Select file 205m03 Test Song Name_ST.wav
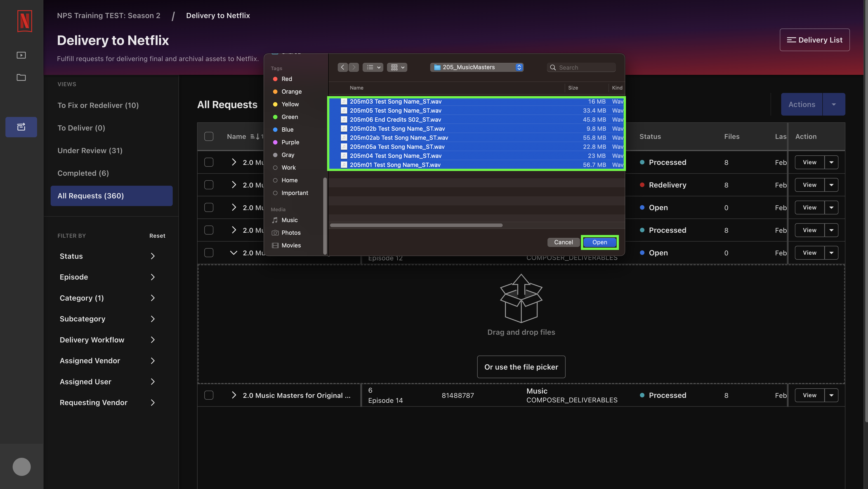The height and width of the screenshot is (489, 868). (x=476, y=102)
